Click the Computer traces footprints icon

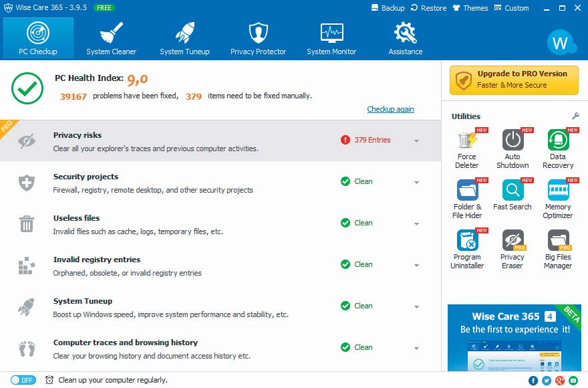(27, 349)
